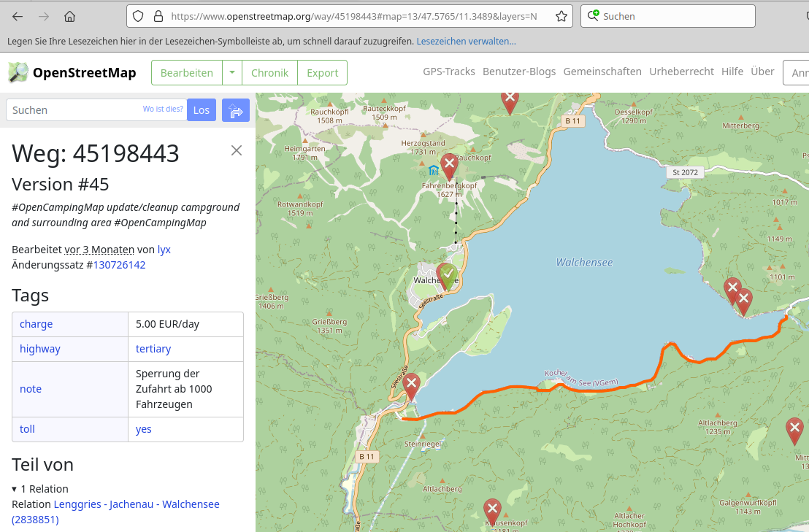Bookmark this page with star icon

tap(561, 16)
